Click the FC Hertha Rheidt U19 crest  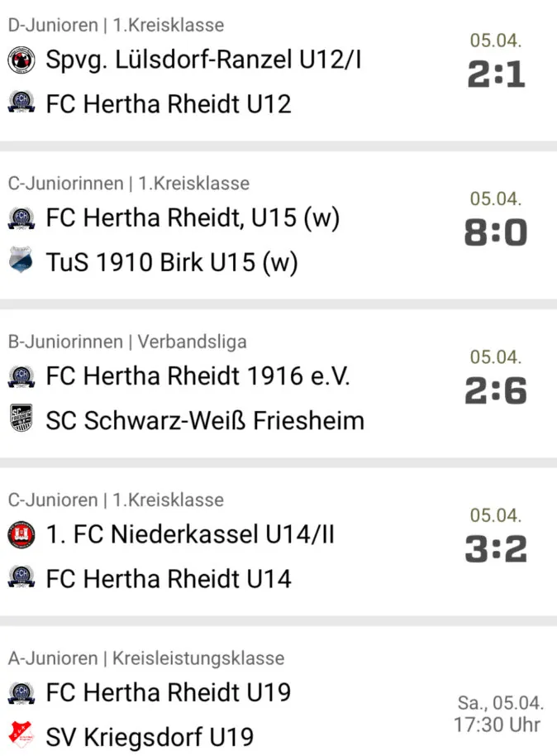pyautogui.click(x=21, y=693)
